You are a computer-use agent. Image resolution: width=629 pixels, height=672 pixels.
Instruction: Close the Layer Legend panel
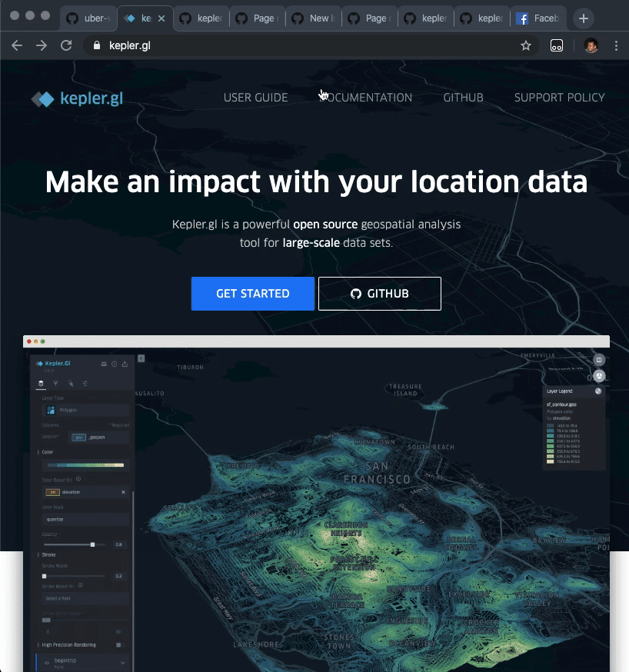(x=598, y=391)
